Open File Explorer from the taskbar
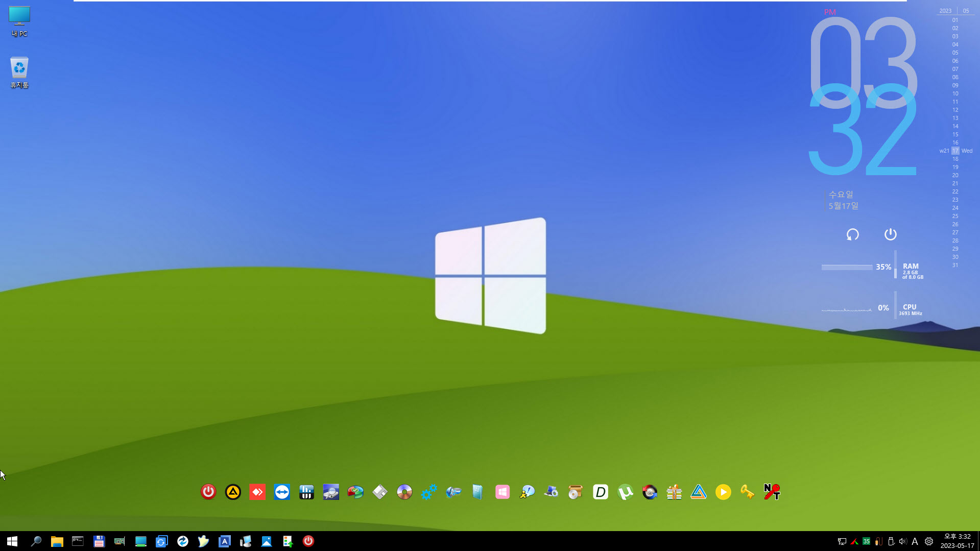Viewport: 980px width, 551px height. point(57,541)
